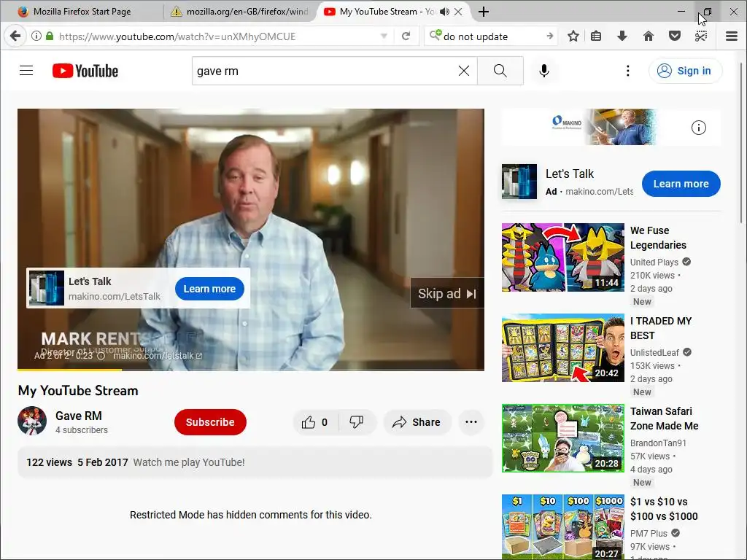Open the YouTube guide hamburger menu
Image resolution: width=747 pixels, height=560 pixels.
(x=26, y=71)
